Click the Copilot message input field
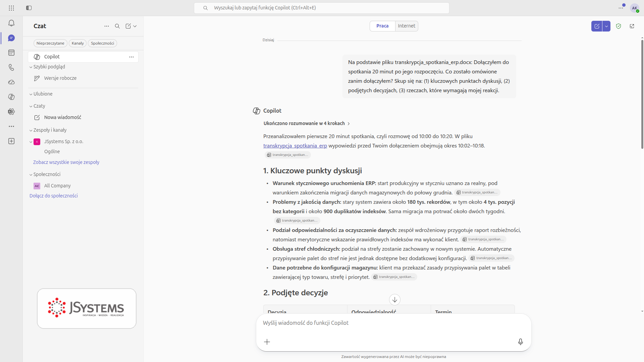The width and height of the screenshot is (644, 362). point(393,323)
